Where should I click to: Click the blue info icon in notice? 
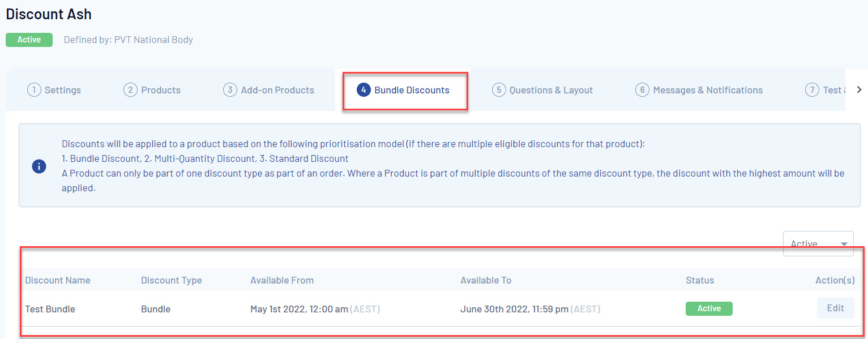39,167
